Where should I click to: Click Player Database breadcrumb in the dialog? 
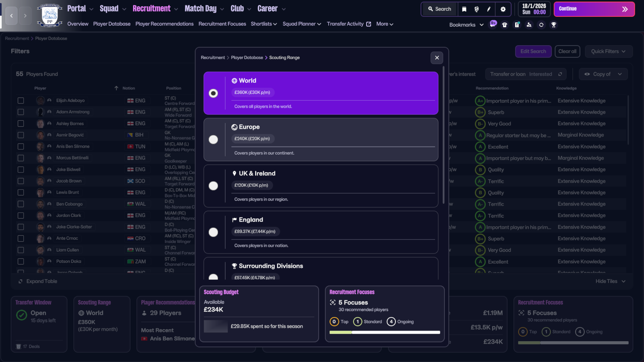[247, 58]
